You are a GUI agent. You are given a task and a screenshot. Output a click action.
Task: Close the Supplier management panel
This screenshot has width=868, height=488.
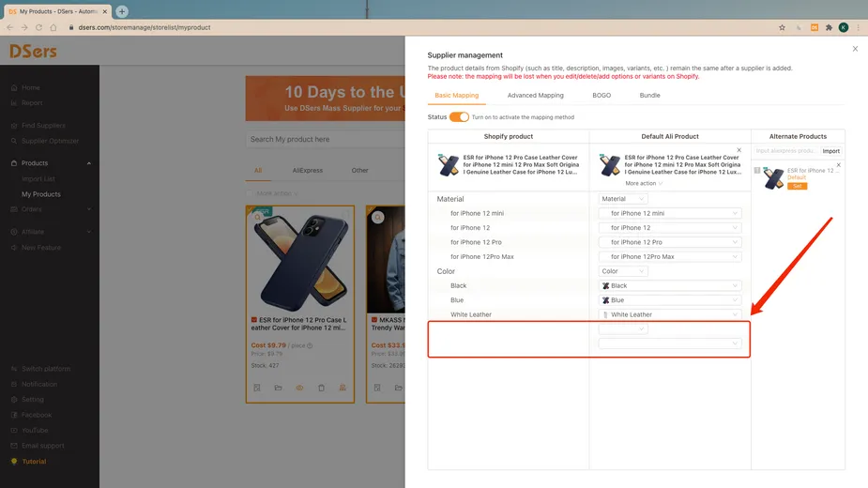(855, 49)
